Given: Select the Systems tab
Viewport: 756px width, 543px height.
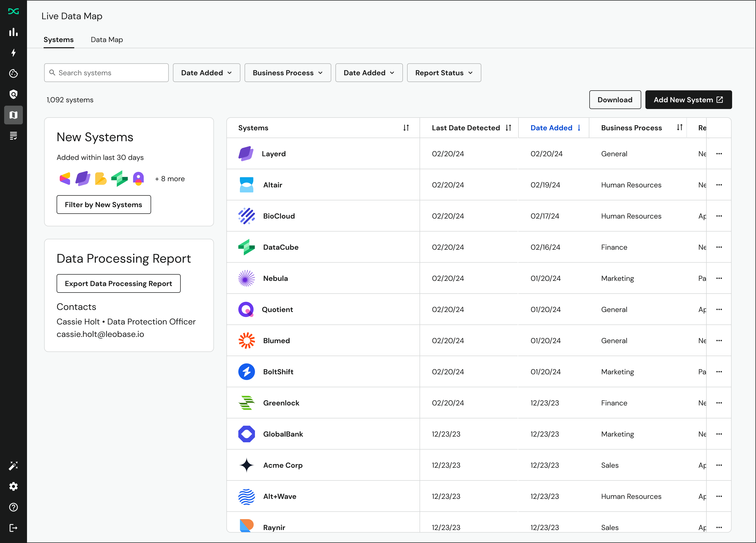Looking at the screenshot, I should pyautogui.click(x=59, y=40).
